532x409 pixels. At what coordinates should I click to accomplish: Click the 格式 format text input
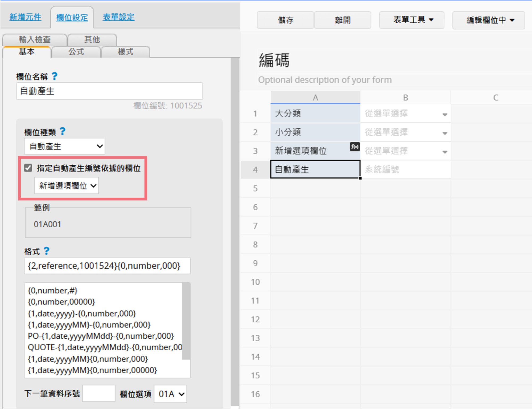[x=107, y=265]
